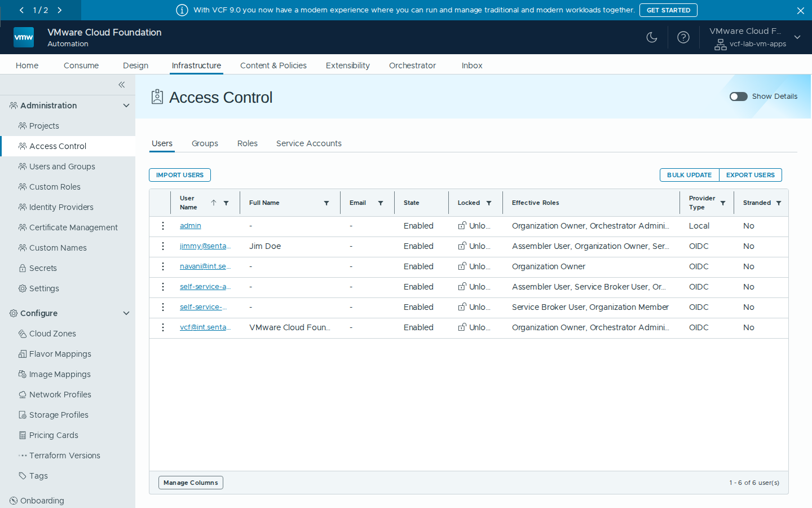This screenshot has width=812, height=508.
Task: Click the unlocked padlock in admin row
Action: pos(462,226)
